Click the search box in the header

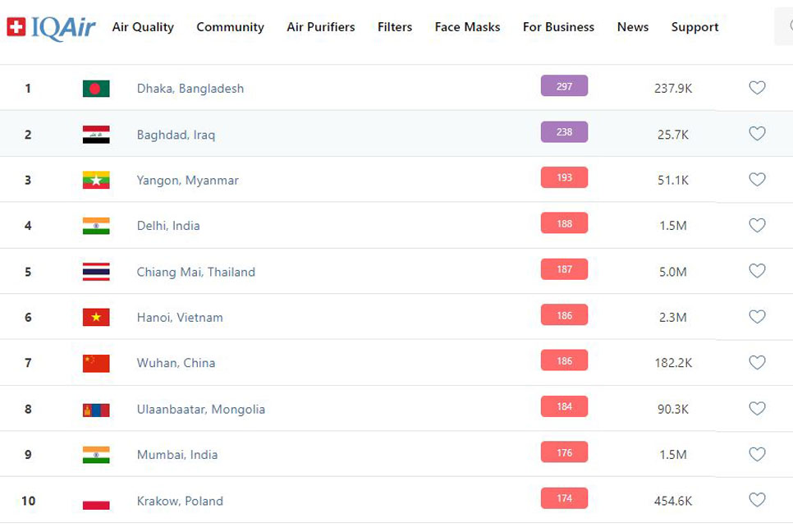[784, 27]
